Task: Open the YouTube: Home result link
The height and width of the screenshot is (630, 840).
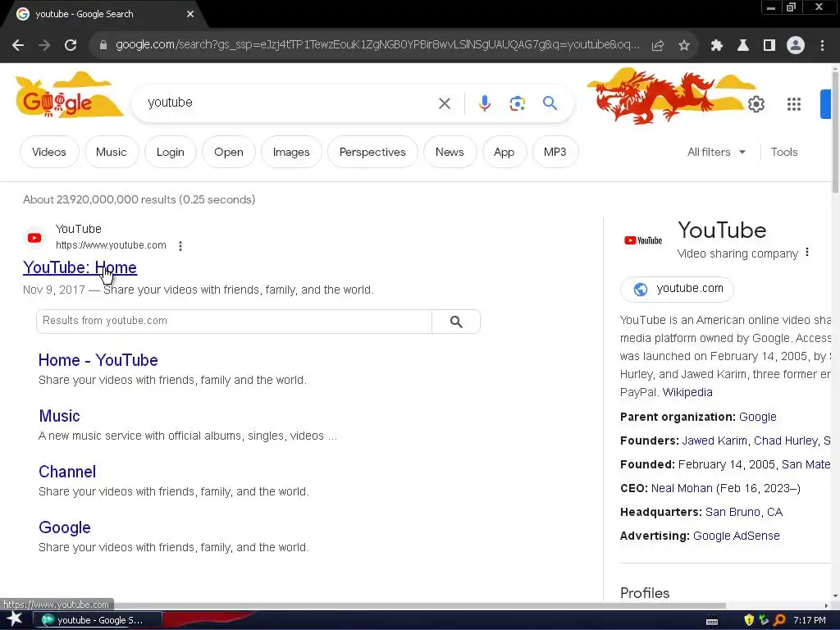Action: coord(80,267)
